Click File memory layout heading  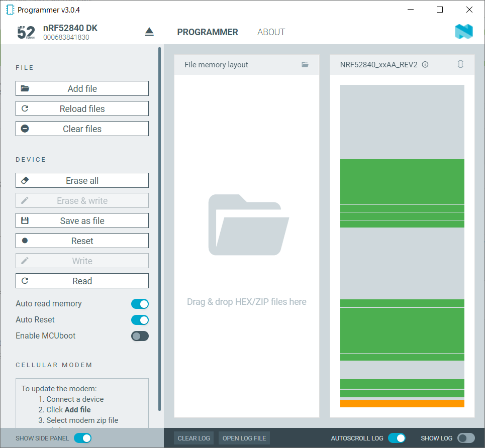pos(216,65)
